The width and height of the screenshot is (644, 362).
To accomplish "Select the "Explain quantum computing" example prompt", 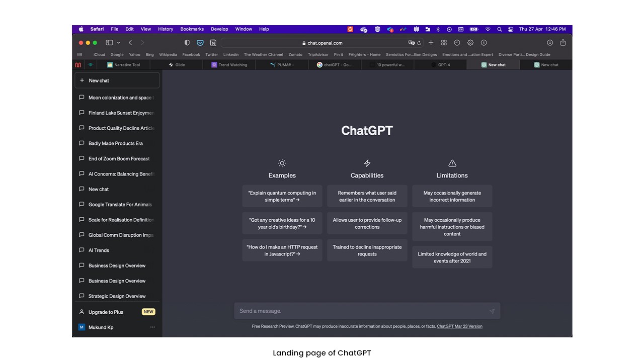I will (282, 196).
